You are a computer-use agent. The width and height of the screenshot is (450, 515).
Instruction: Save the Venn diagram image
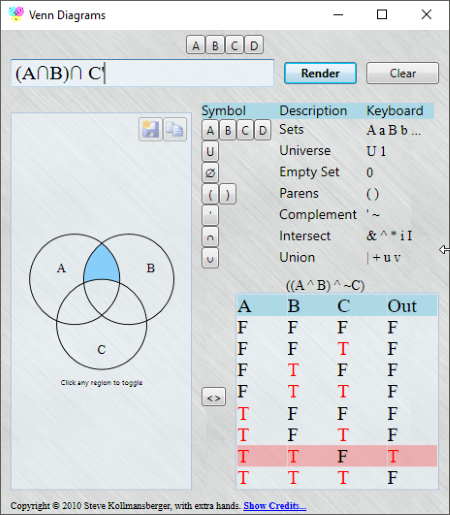[x=150, y=130]
